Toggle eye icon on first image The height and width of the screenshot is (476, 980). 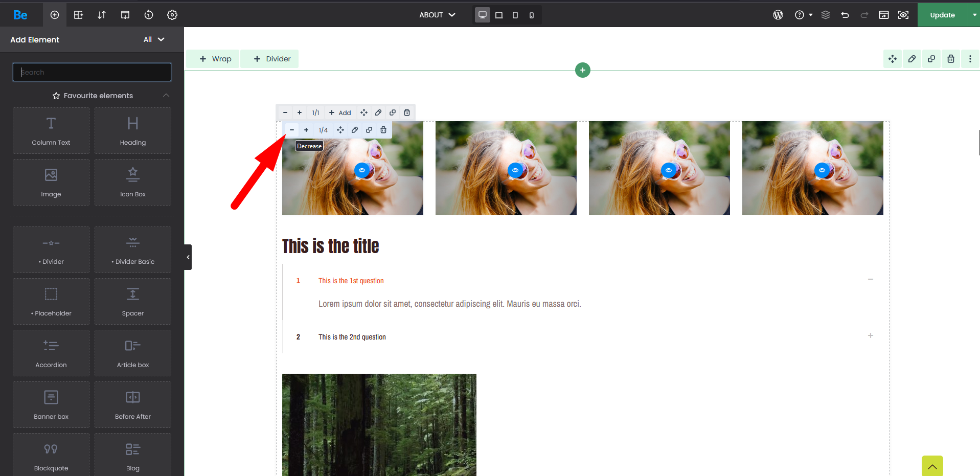pyautogui.click(x=362, y=170)
